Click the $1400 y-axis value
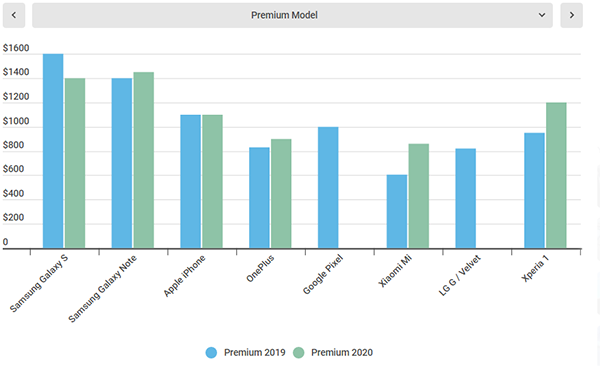This screenshot has width=600, height=366. click(16, 72)
